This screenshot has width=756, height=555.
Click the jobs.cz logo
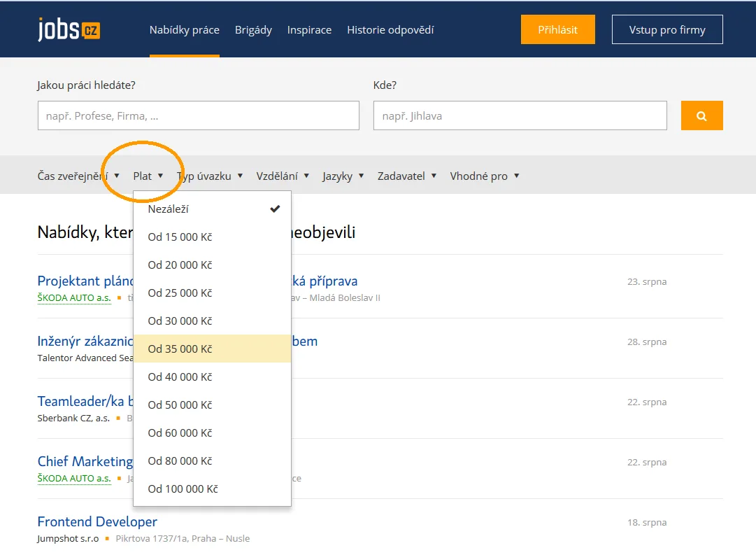click(x=69, y=30)
